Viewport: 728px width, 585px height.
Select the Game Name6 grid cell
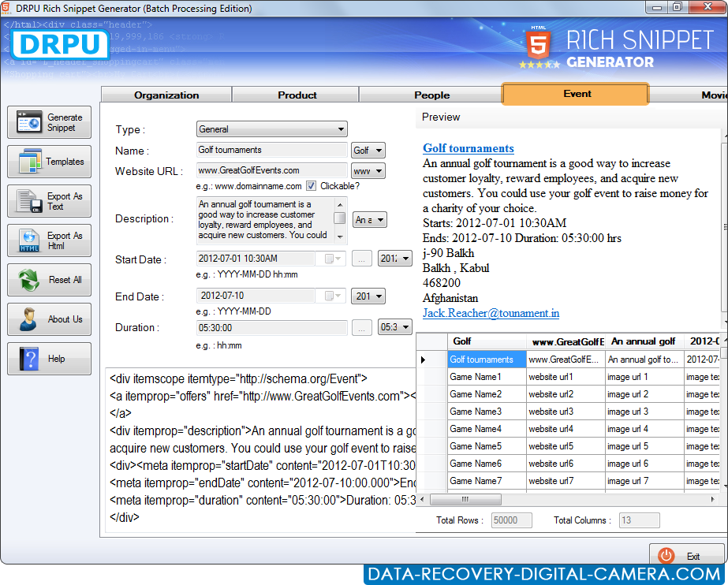[487, 464]
